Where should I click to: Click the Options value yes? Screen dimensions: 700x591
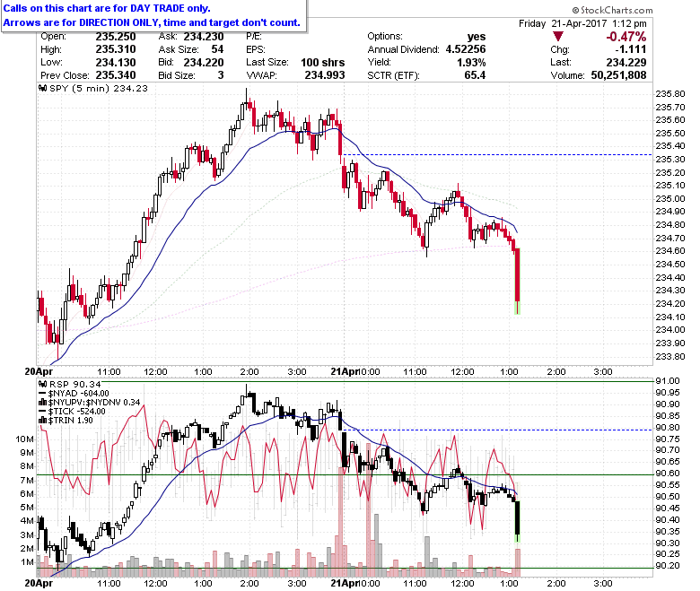pos(477,37)
